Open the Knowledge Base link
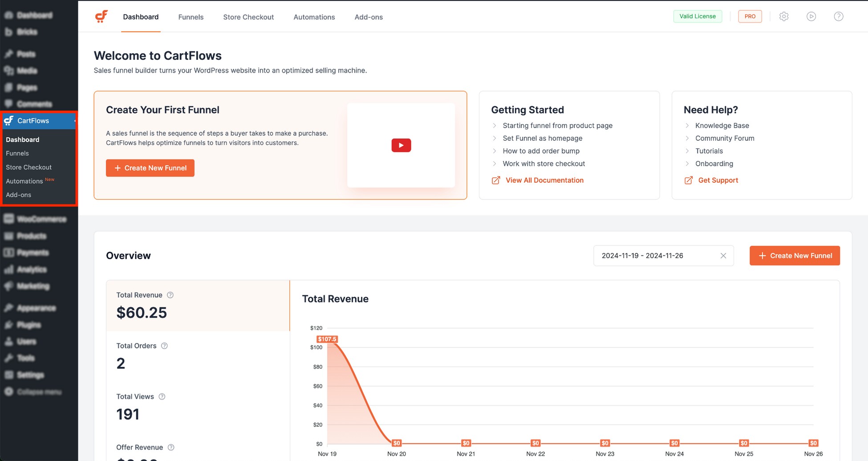Image resolution: width=868 pixels, height=461 pixels. (x=722, y=126)
